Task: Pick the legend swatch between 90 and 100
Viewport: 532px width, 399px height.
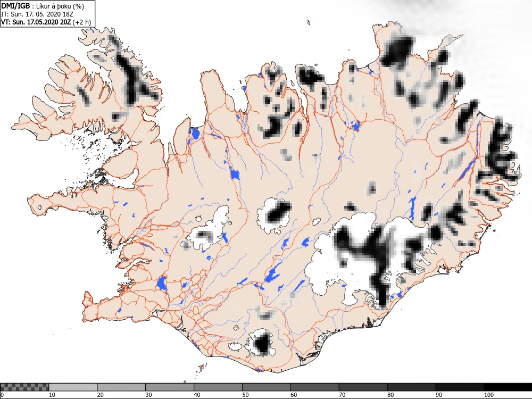Action: 460,387
